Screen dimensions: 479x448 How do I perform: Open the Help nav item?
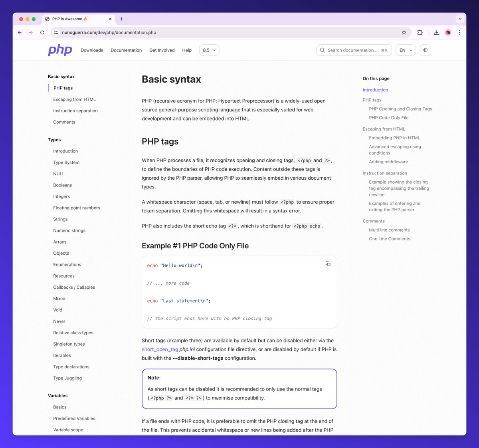[187, 50]
